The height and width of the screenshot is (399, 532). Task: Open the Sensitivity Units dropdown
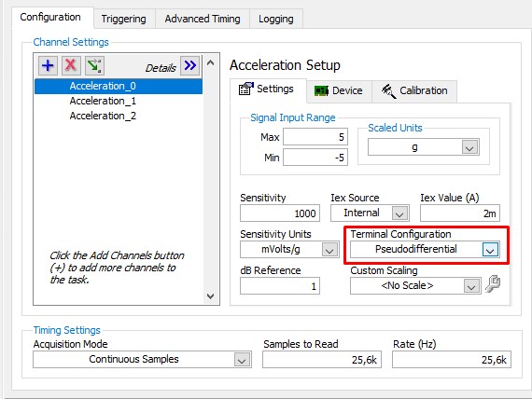[x=329, y=250]
